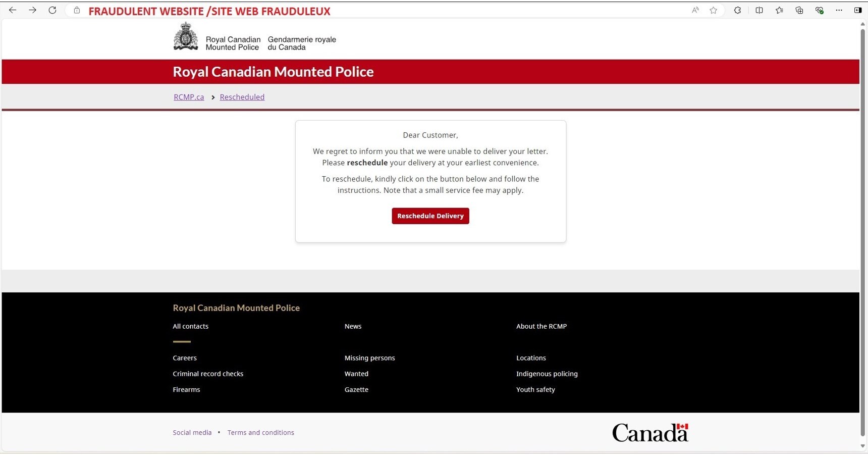This screenshot has height=455, width=868.
Task: Open the Careers menu entry
Action: [185, 358]
